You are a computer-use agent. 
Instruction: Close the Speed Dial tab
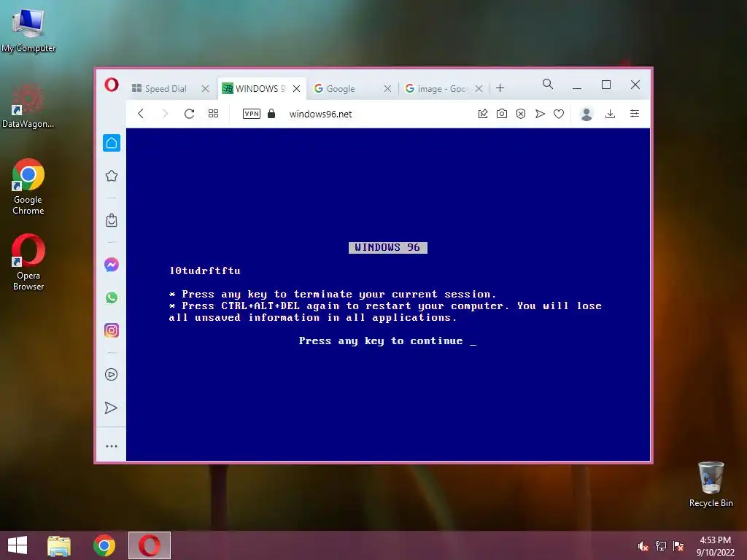click(x=205, y=88)
